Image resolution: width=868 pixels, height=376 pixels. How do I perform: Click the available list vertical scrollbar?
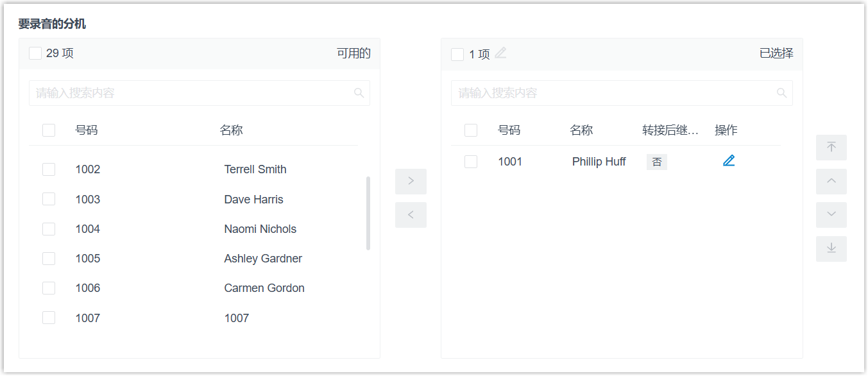pos(368,213)
